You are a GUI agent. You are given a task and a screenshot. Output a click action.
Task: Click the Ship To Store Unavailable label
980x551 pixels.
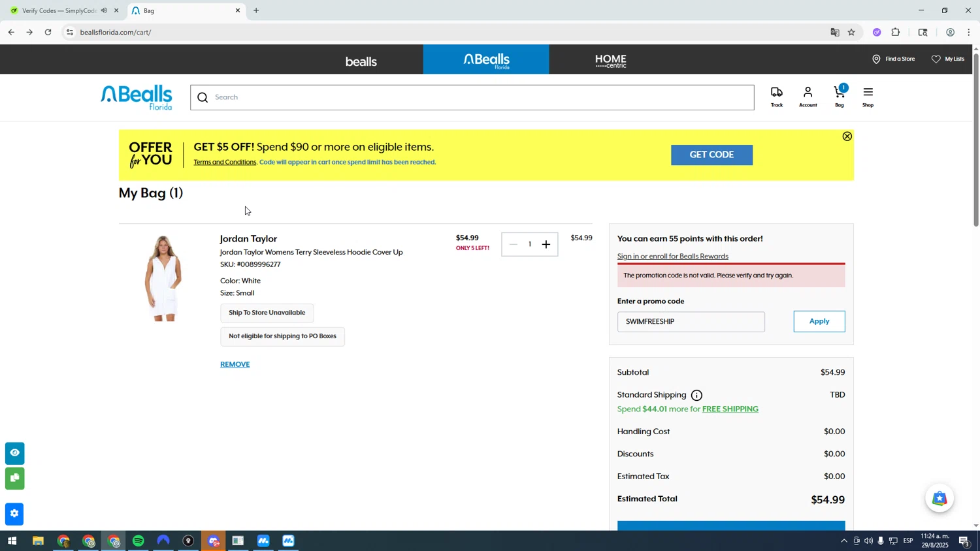(x=267, y=313)
